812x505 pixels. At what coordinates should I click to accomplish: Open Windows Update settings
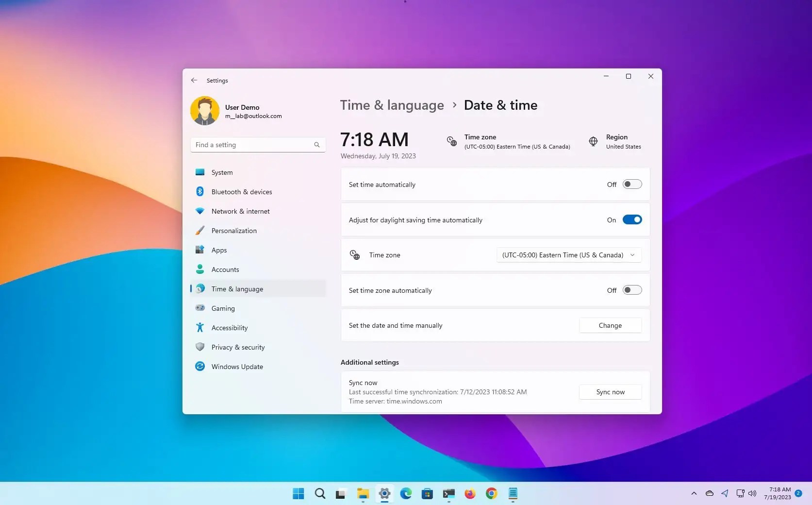click(237, 367)
